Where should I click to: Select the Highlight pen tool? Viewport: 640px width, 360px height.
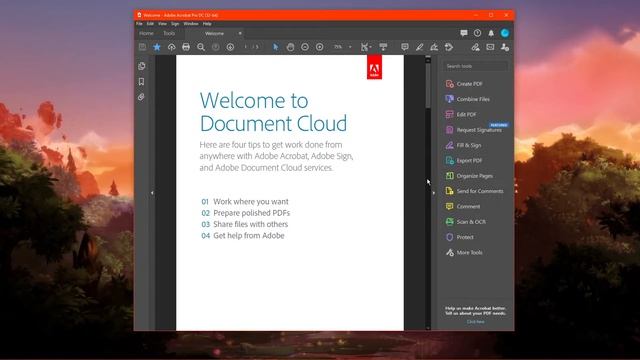click(419, 47)
